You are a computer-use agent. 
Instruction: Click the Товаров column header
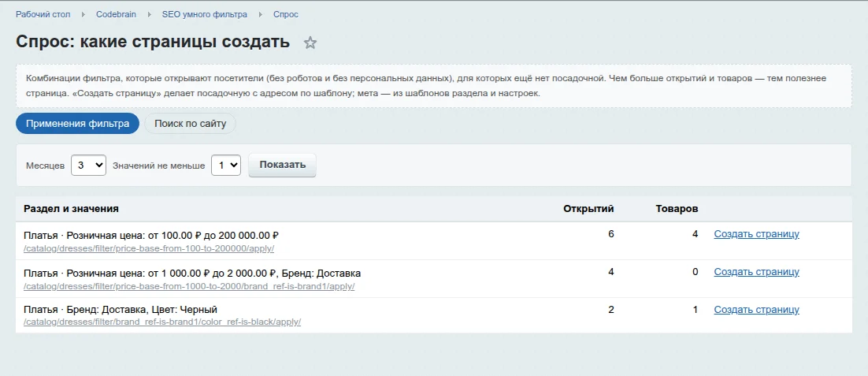pyautogui.click(x=677, y=209)
